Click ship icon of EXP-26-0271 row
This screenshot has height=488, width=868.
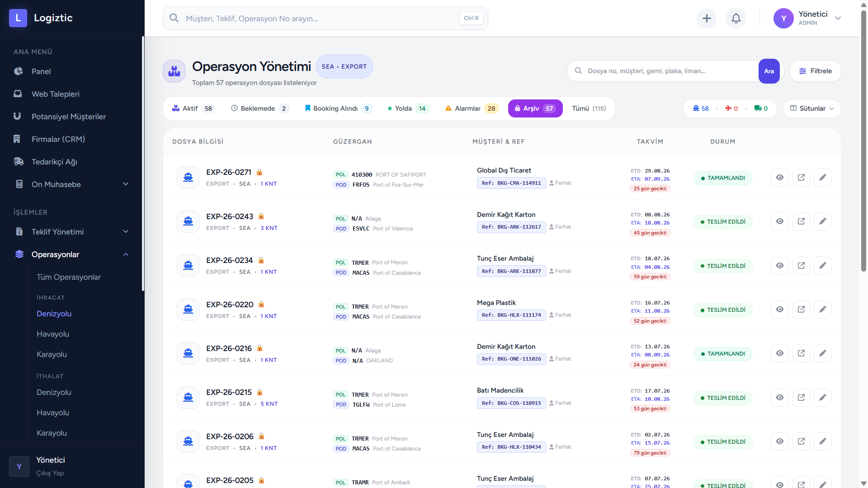[188, 178]
